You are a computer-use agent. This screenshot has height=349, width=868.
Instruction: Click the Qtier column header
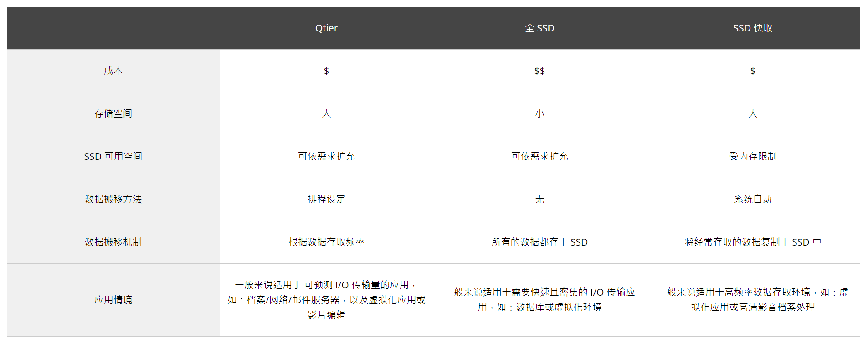coord(326,28)
